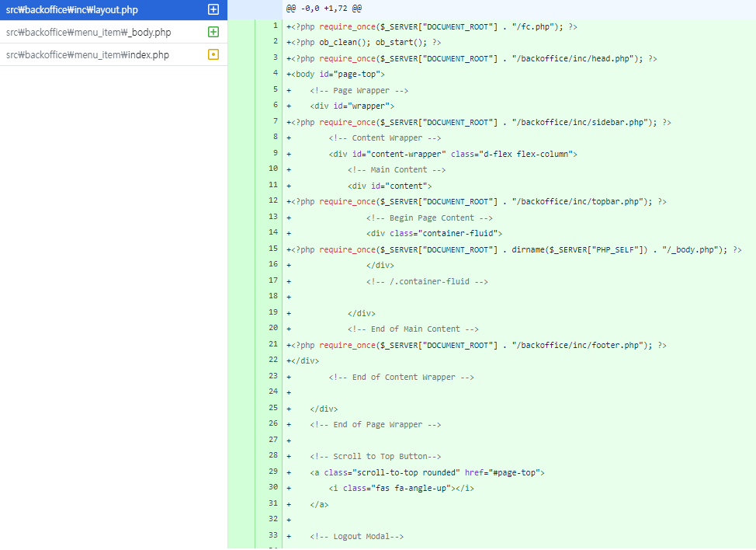
Task: Click the sidebar.php require_once line
Action: tap(479, 123)
